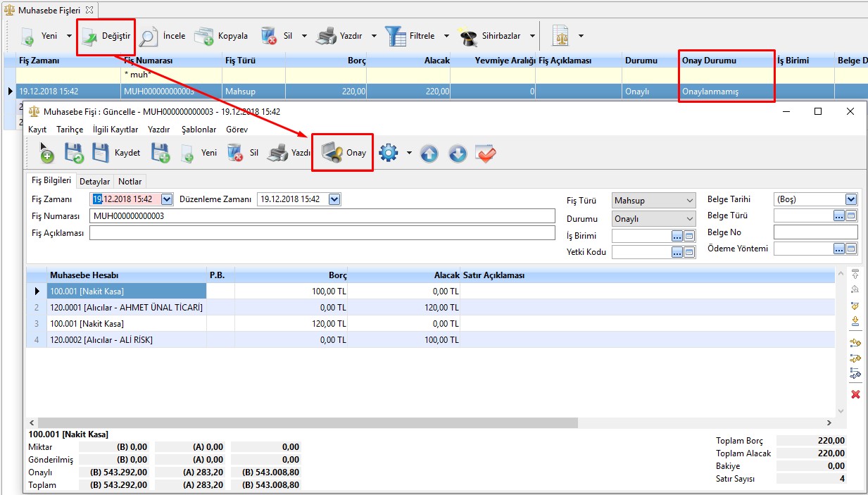Click the Onay approval stamp icon
The height and width of the screenshot is (495, 868).
coord(332,153)
